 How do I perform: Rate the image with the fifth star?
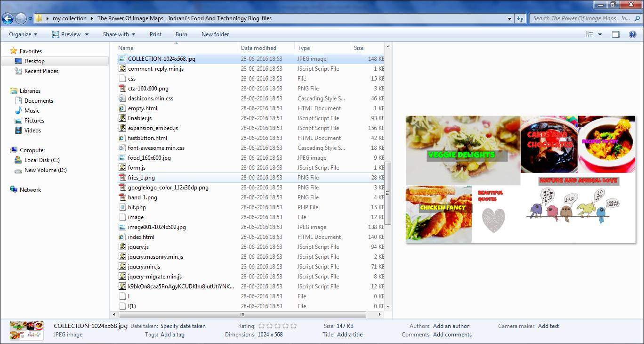coord(294,326)
